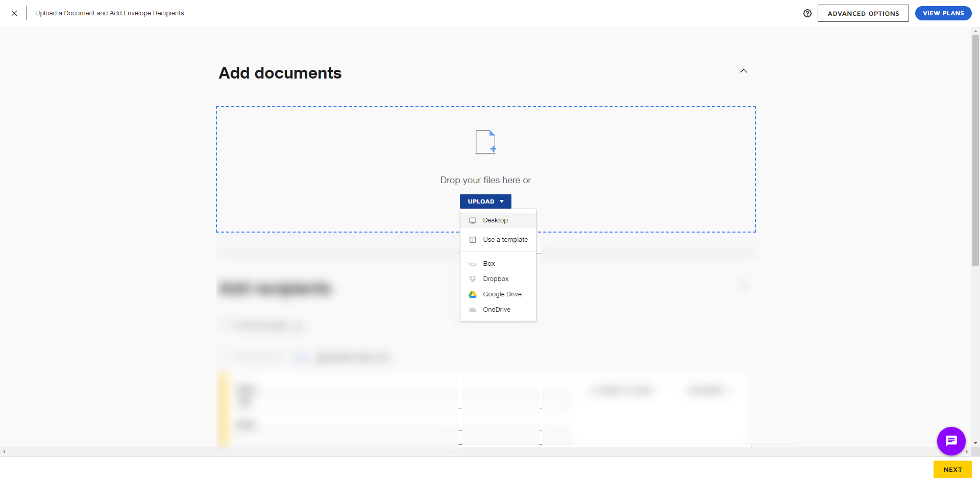Choose Desktop from upload menu
Screen dimensions: 980x482
[498, 220]
